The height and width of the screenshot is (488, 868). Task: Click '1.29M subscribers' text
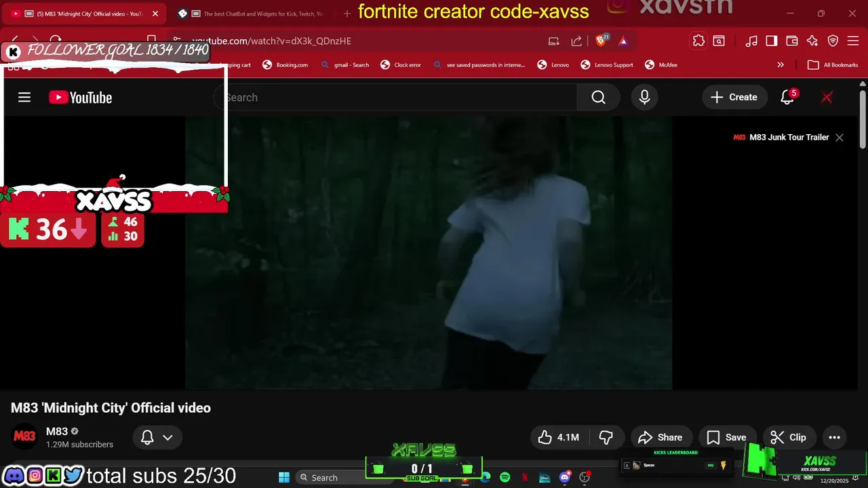79,445
